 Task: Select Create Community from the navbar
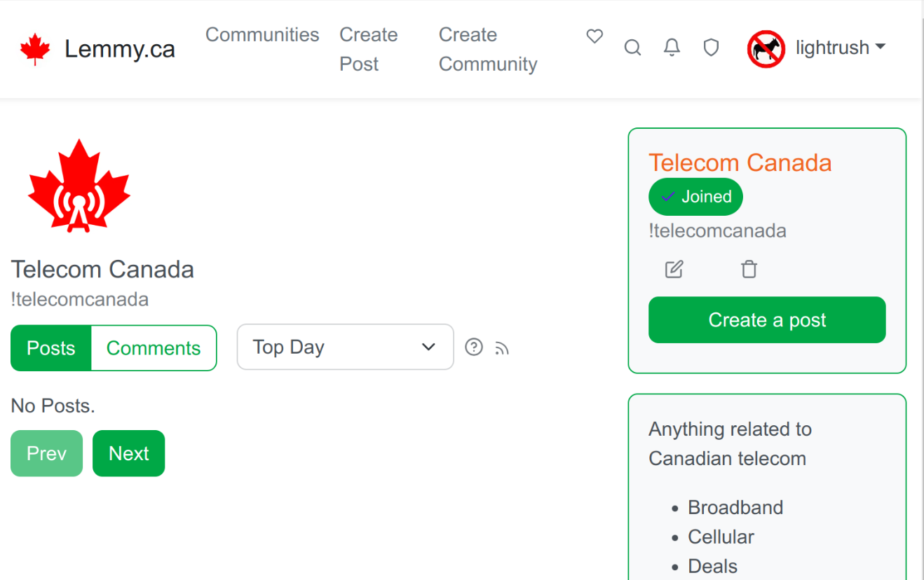coord(488,49)
